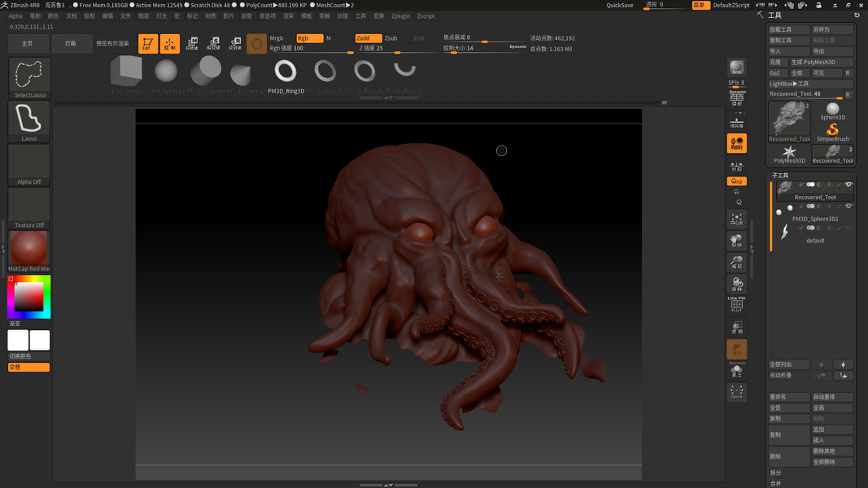
Task: Open the 首选项 preferences menu
Action: coord(268,16)
